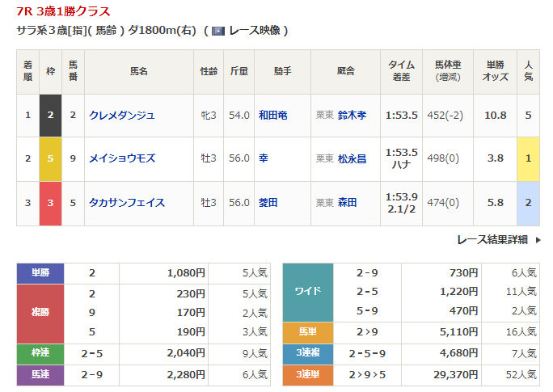Click the green 枠連 payout label
This screenshot has height=392, width=553.
(40, 354)
